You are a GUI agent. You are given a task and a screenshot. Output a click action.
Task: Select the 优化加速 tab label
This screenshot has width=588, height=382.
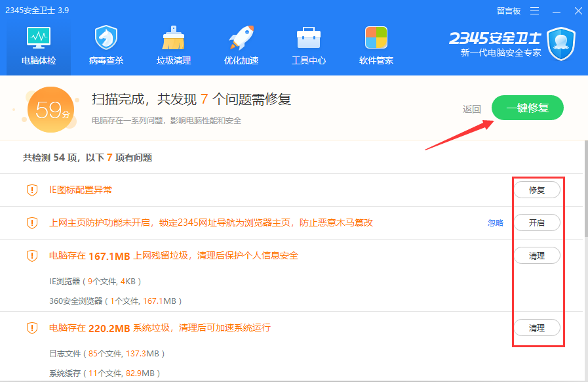coord(241,60)
